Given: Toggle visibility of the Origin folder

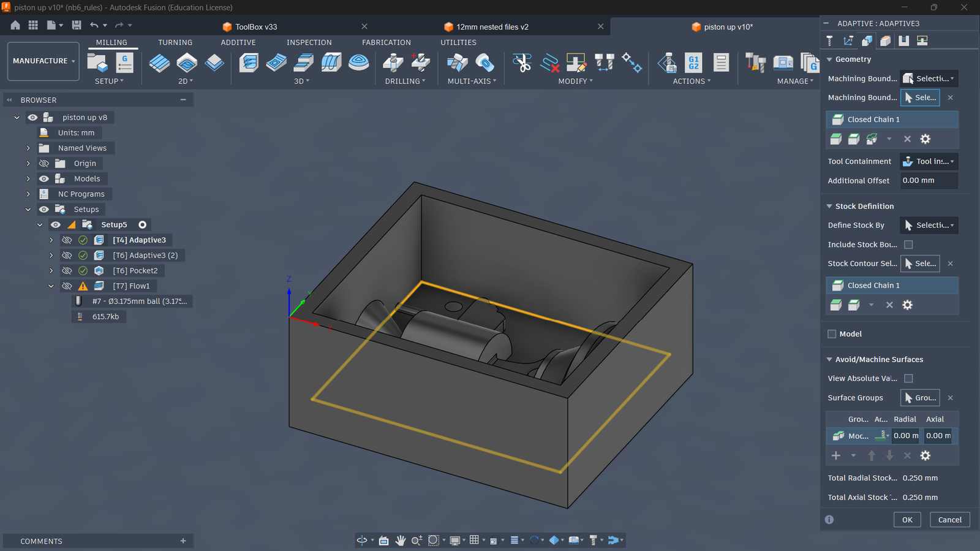Looking at the screenshot, I should [x=44, y=163].
